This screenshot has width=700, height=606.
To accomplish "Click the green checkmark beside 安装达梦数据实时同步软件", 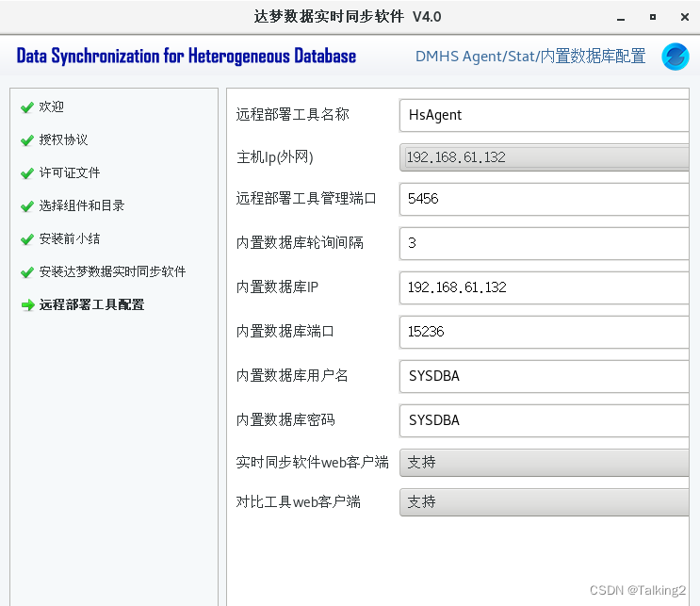I will click(x=27, y=272).
